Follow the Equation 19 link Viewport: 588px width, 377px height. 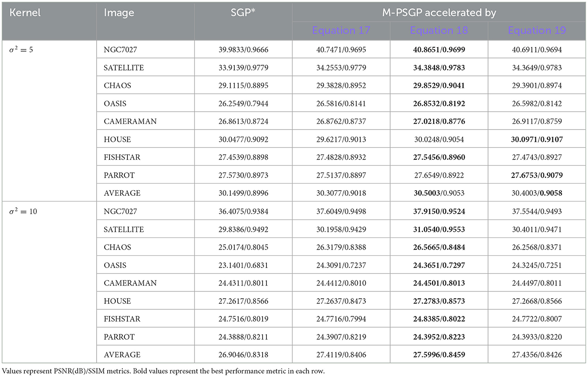click(537, 31)
